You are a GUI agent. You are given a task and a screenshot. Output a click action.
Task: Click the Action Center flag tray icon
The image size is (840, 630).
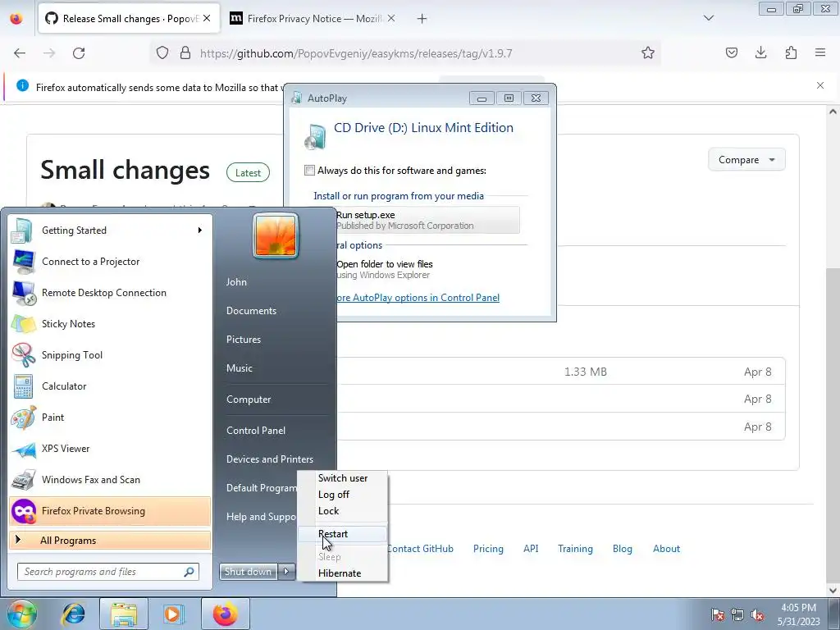717,614
